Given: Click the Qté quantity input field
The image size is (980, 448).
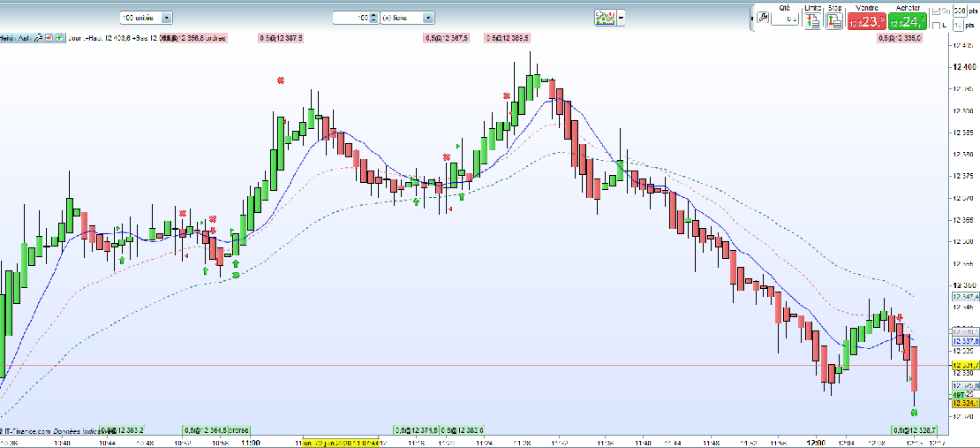Looking at the screenshot, I should pos(785,19).
